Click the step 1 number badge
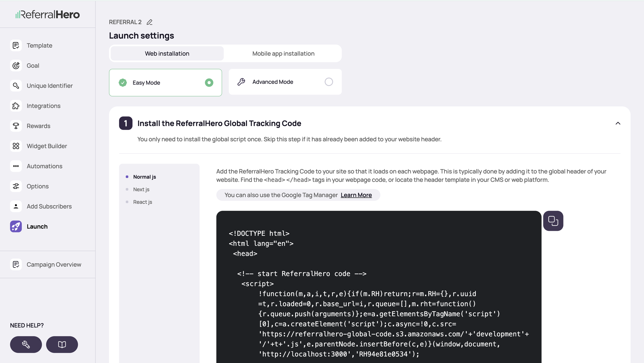Image resolution: width=644 pixels, height=363 pixels. [x=126, y=123]
